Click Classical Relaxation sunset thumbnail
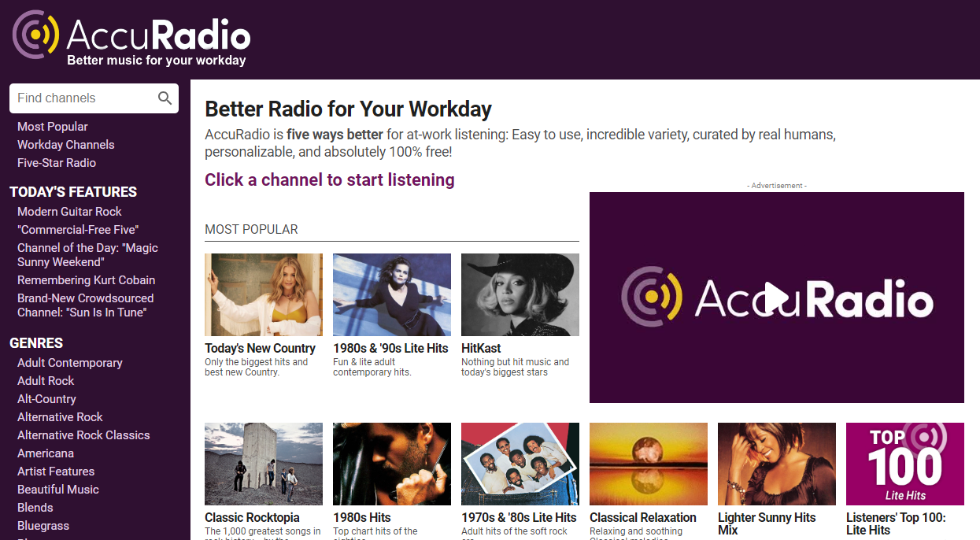 pyautogui.click(x=649, y=464)
